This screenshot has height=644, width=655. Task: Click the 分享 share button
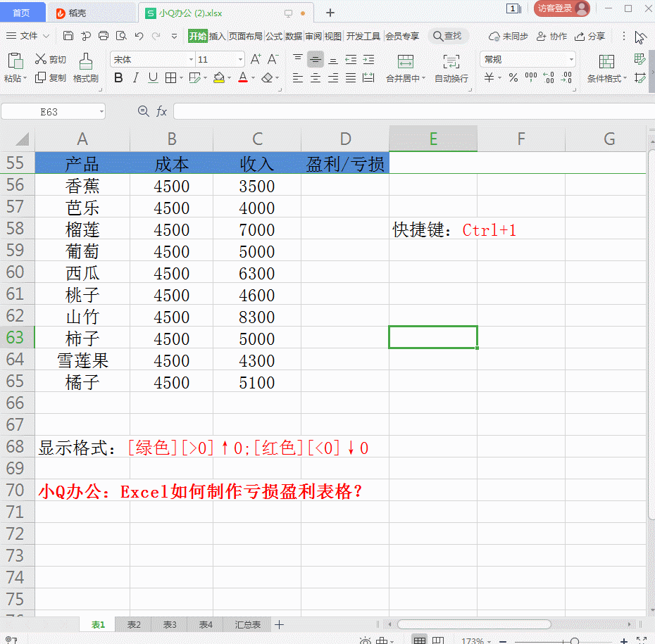click(x=590, y=36)
